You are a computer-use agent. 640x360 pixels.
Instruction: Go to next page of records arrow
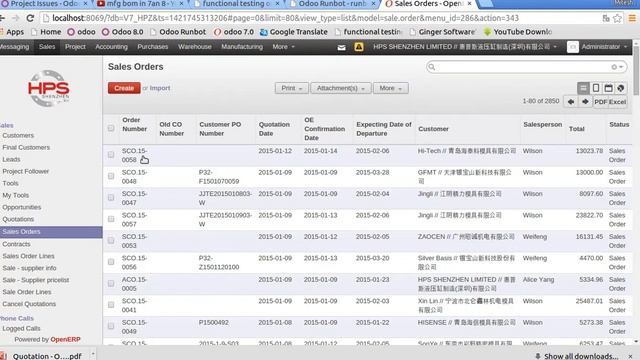[x=585, y=102]
